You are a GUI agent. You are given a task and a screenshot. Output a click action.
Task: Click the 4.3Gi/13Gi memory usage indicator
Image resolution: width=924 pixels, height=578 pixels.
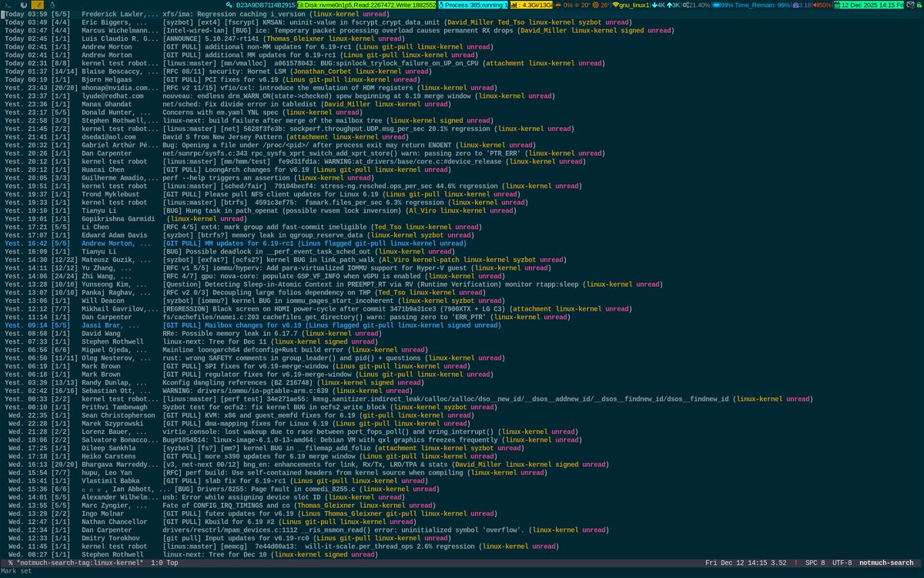pos(531,5)
